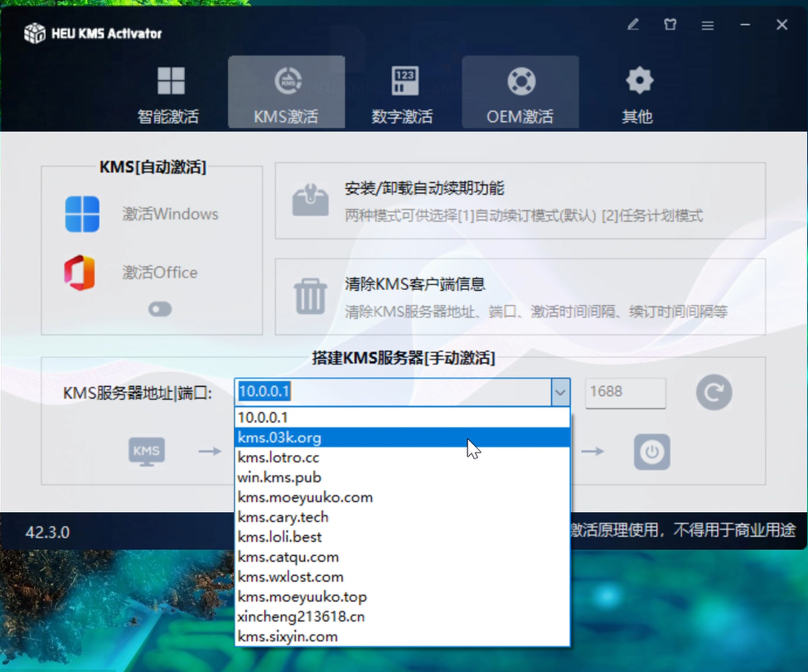Screen dimensions: 808x672
Task: Switch to the 数字激活 tab
Action: tap(403, 93)
